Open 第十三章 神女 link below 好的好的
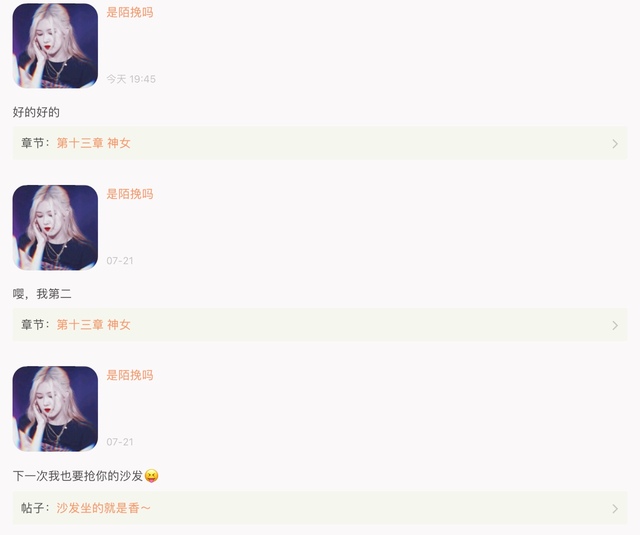Viewport: 640px width, 535px height. [93, 143]
